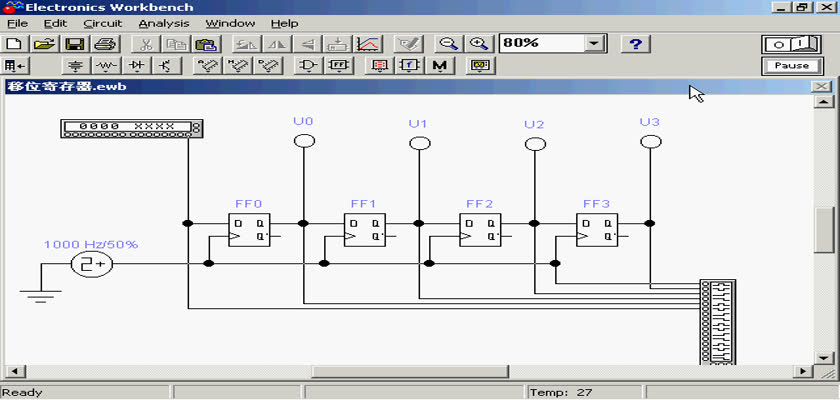Open the Circuit menu

click(103, 23)
